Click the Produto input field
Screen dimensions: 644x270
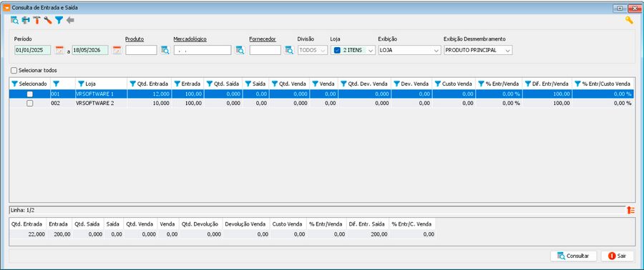141,50
